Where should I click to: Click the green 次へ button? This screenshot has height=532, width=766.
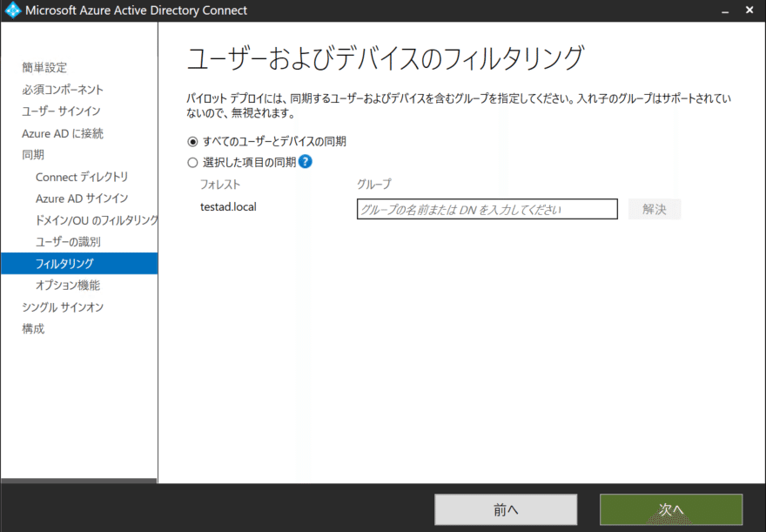tap(671, 509)
